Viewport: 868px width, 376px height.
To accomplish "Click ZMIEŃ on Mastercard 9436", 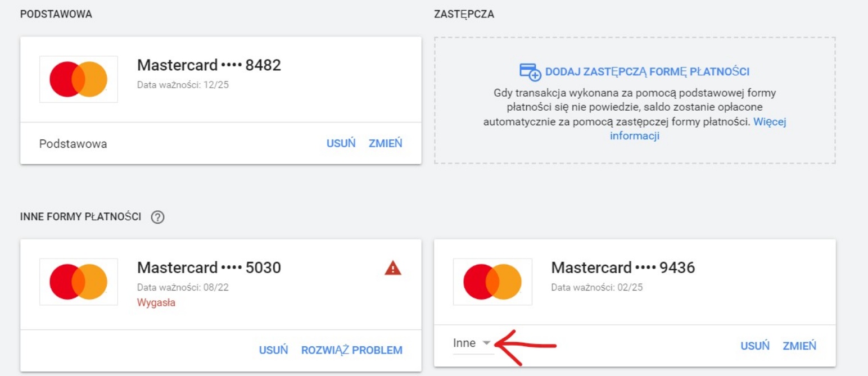I will 799,346.
